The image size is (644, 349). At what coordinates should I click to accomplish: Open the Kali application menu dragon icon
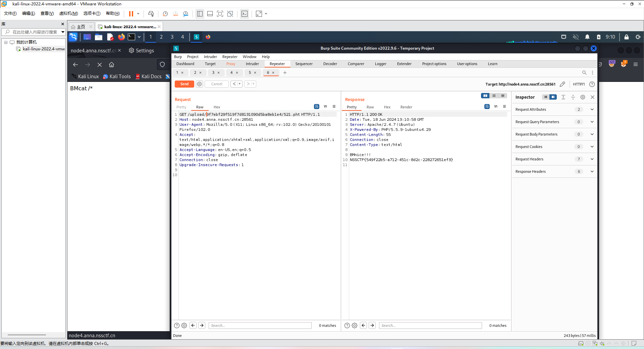click(73, 37)
